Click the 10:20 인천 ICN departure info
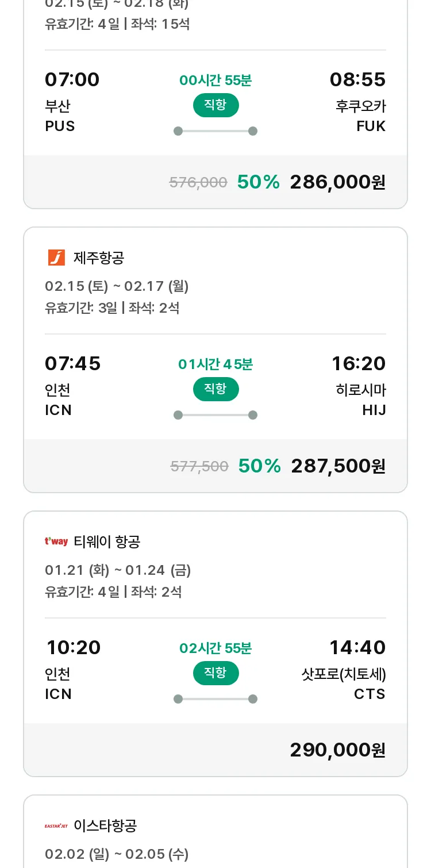Viewport: 431px width, 868px height. pos(72,670)
